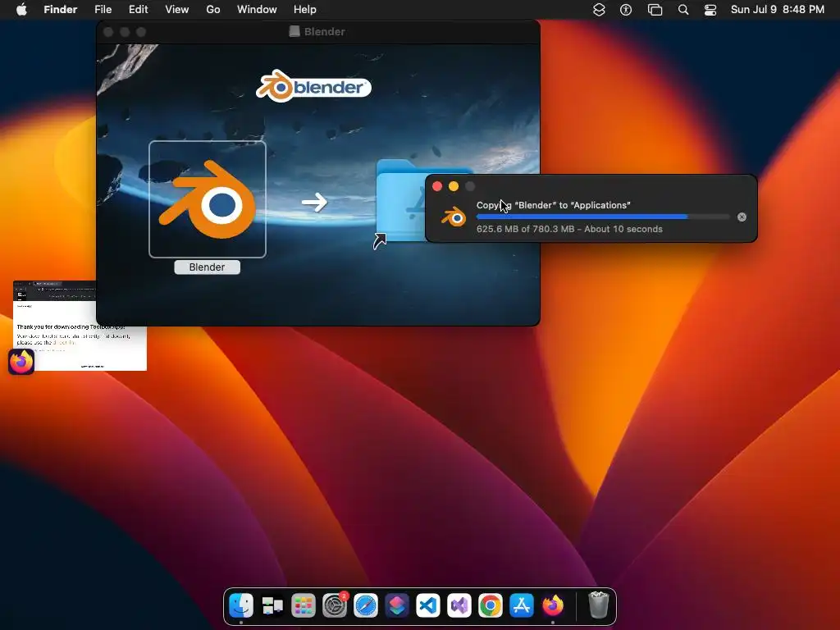The height and width of the screenshot is (630, 840).
Task: Open System Settings from the Dock
Action: pos(335,605)
